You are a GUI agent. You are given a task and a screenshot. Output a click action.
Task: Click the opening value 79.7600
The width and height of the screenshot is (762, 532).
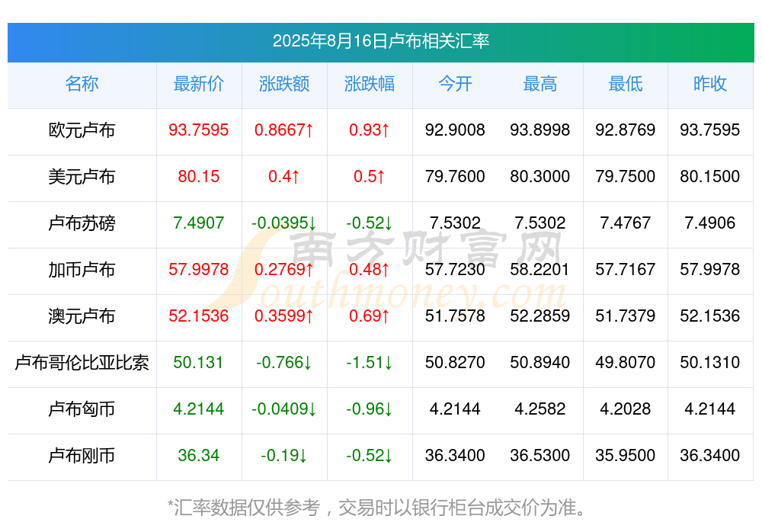point(455,176)
